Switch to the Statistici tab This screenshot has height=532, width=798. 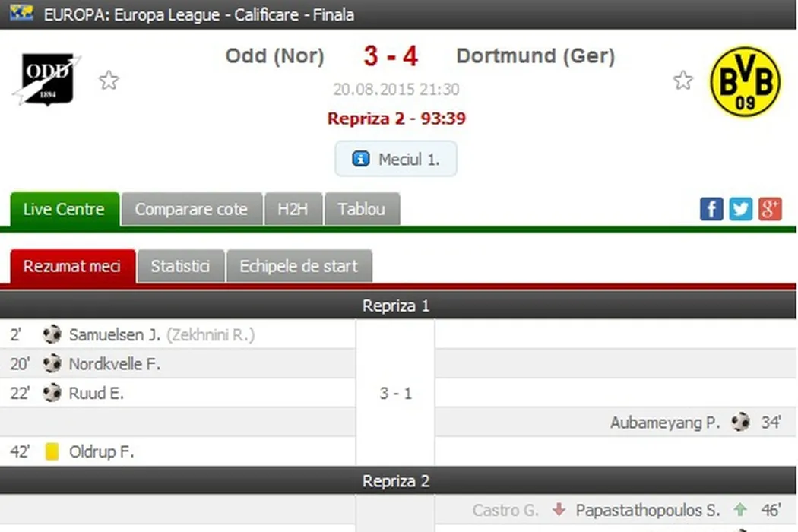pyautogui.click(x=180, y=267)
